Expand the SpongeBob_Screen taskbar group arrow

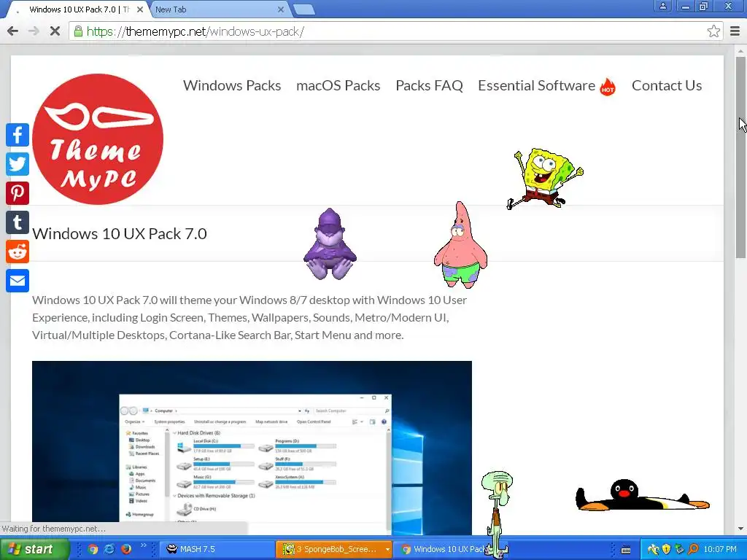pos(387,549)
